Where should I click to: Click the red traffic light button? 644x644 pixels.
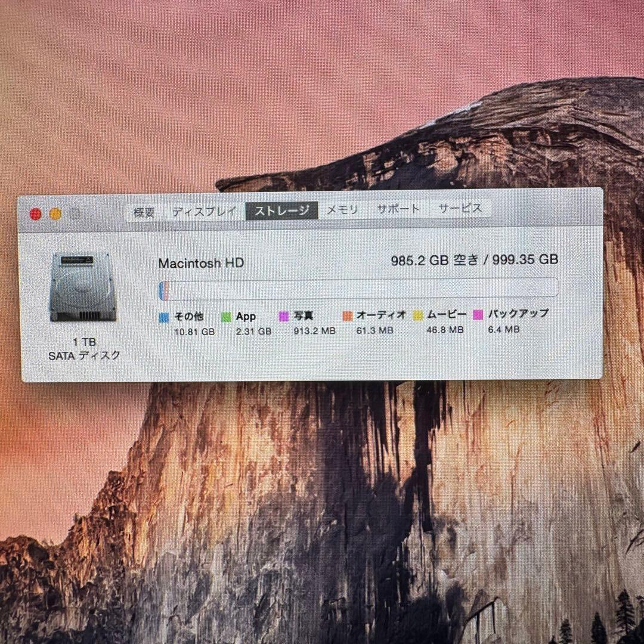point(36,213)
